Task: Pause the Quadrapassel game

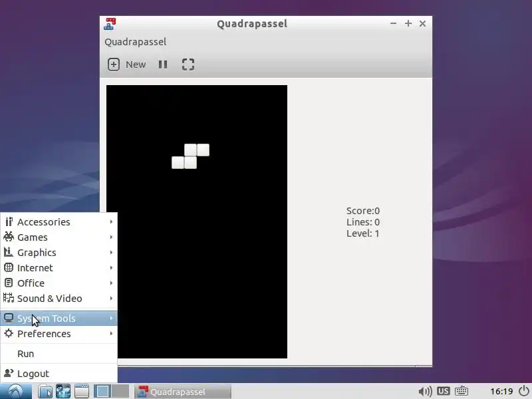Action: 163,65
